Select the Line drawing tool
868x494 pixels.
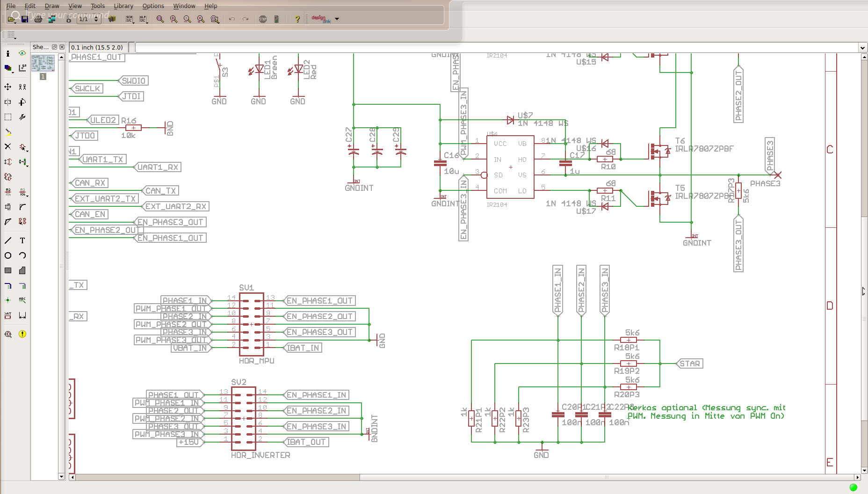8,240
